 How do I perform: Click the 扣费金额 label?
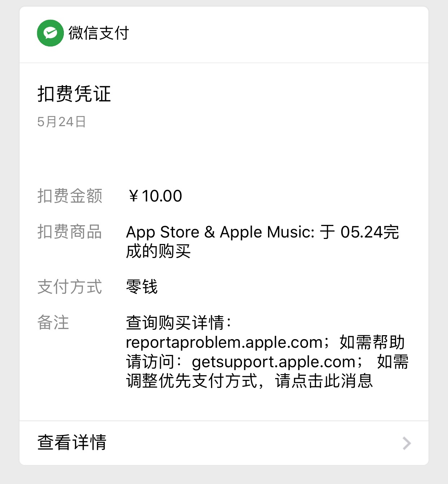point(70,196)
